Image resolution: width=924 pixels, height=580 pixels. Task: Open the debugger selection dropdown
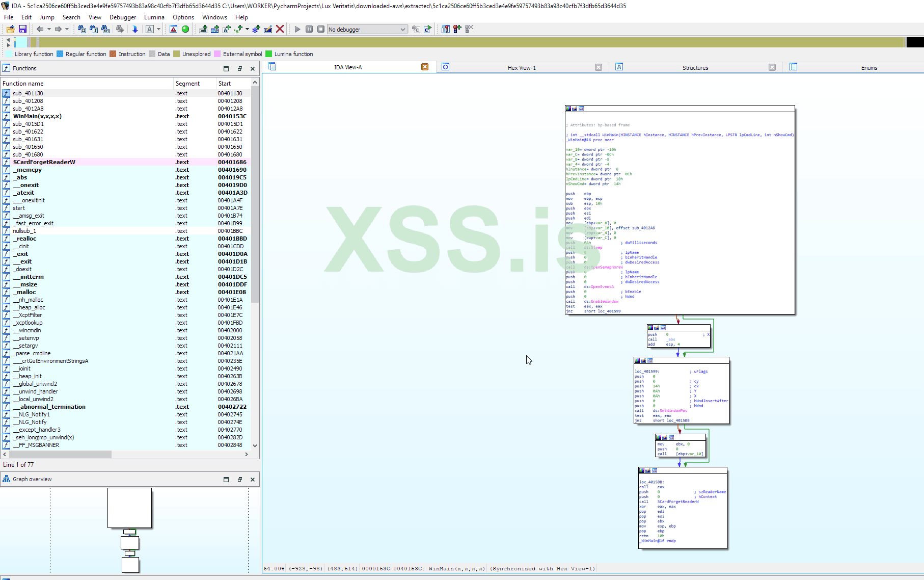click(x=367, y=29)
